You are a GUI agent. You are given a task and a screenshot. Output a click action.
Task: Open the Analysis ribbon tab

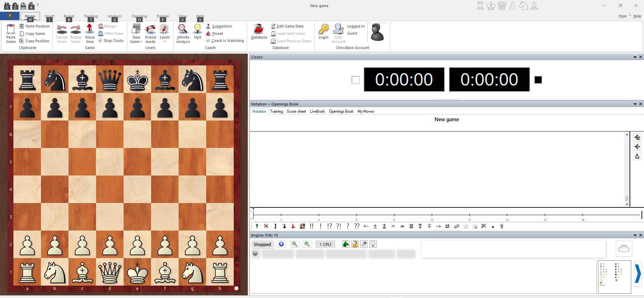point(114,16)
